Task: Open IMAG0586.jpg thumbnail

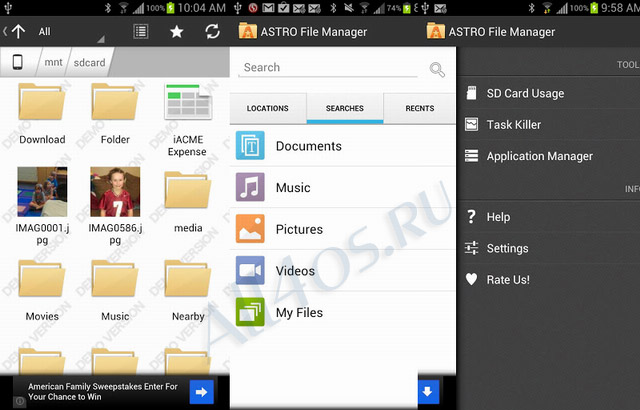Action: pos(115,191)
